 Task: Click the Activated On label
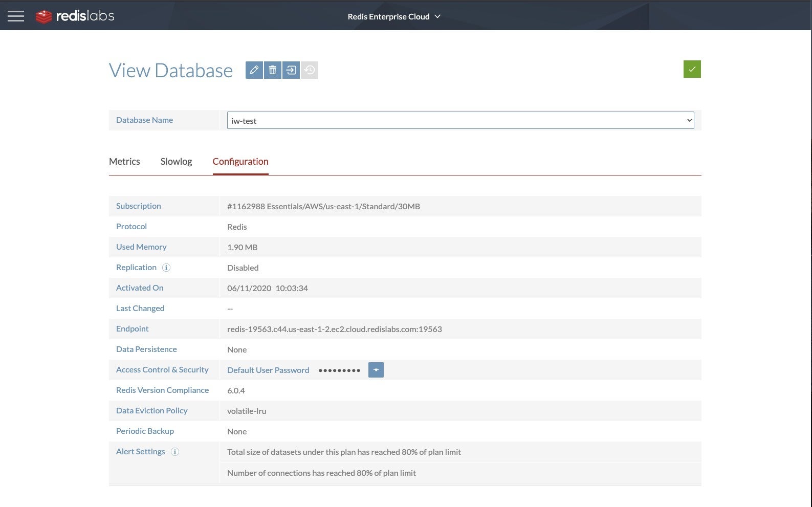point(140,288)
